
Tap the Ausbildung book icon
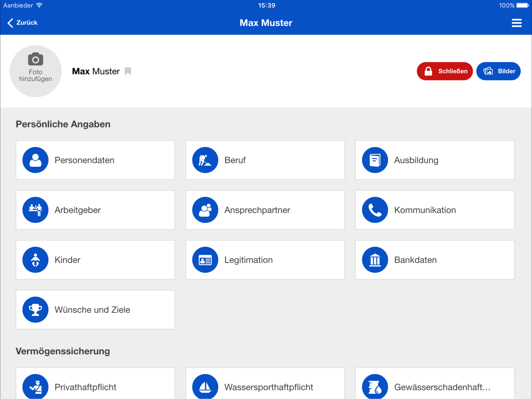[x=375, y=160]
